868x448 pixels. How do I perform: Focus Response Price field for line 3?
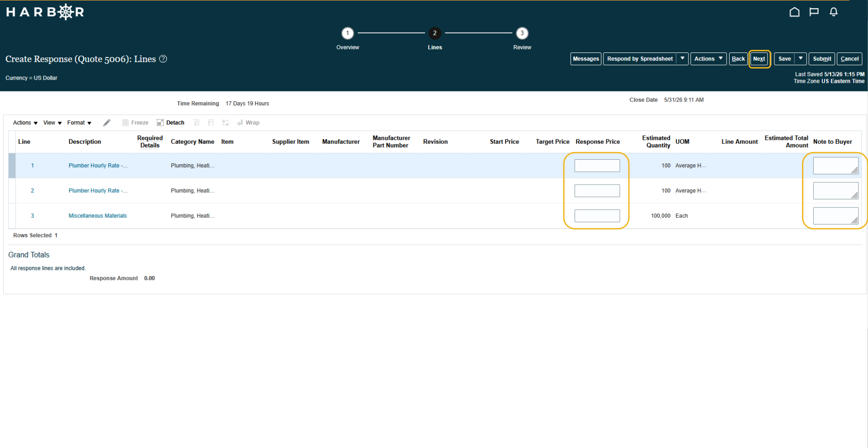pos(597,216)
